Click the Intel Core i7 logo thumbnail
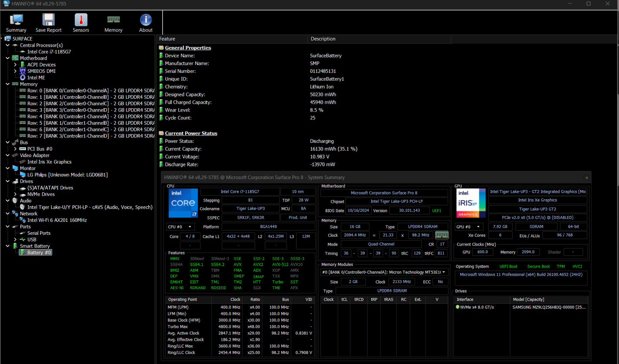Image resolution: width=619 pixels, height=364 pixels. (183, 203)
